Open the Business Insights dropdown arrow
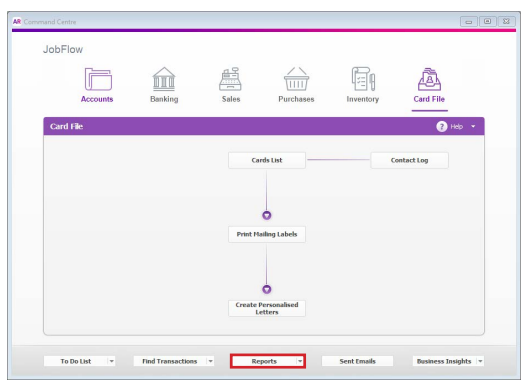Image resolution: width=528 pixels, height=384 pixels. [480, 361]
